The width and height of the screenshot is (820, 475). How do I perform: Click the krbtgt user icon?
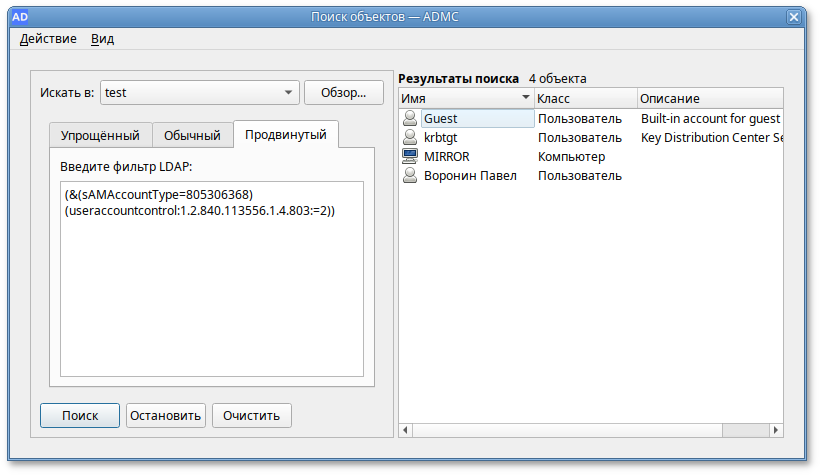coord(409,137)
